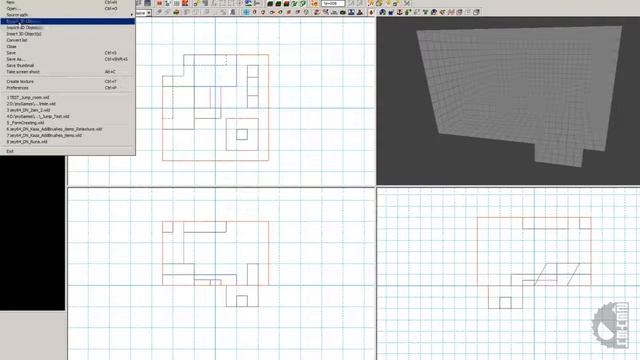
Task: Click the last icon of second toolbar row
Action: click(x=476, y=12)
